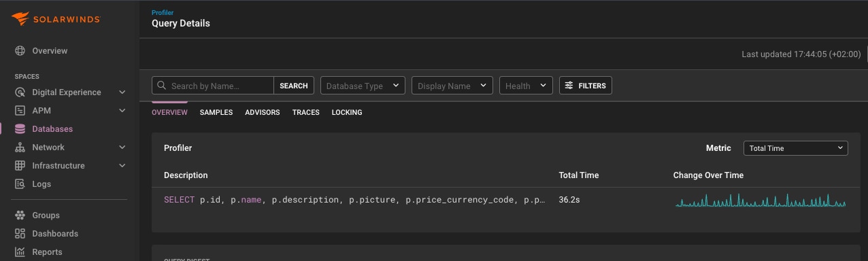
Task: Open Dashboards in the sidebar
Action: [x=55, y=234]
